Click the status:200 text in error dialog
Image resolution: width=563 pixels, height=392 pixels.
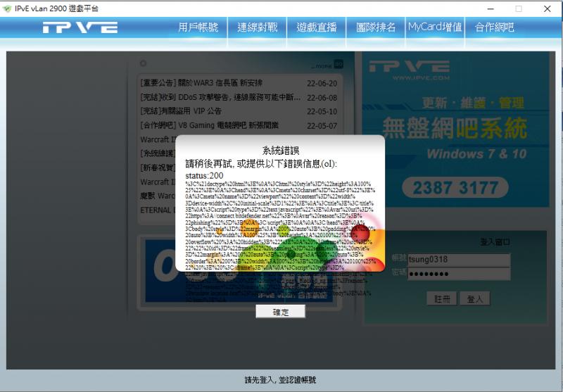(204, 175)
